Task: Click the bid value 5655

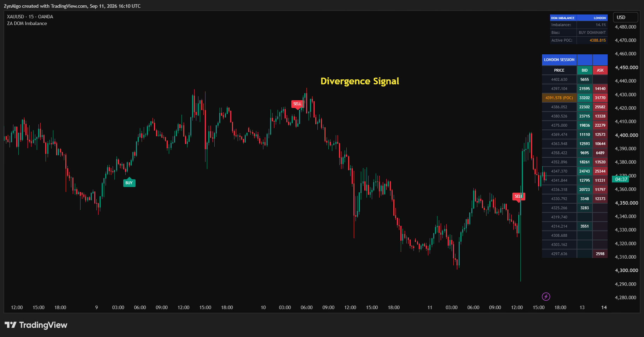Action: [x=585, y=79]
